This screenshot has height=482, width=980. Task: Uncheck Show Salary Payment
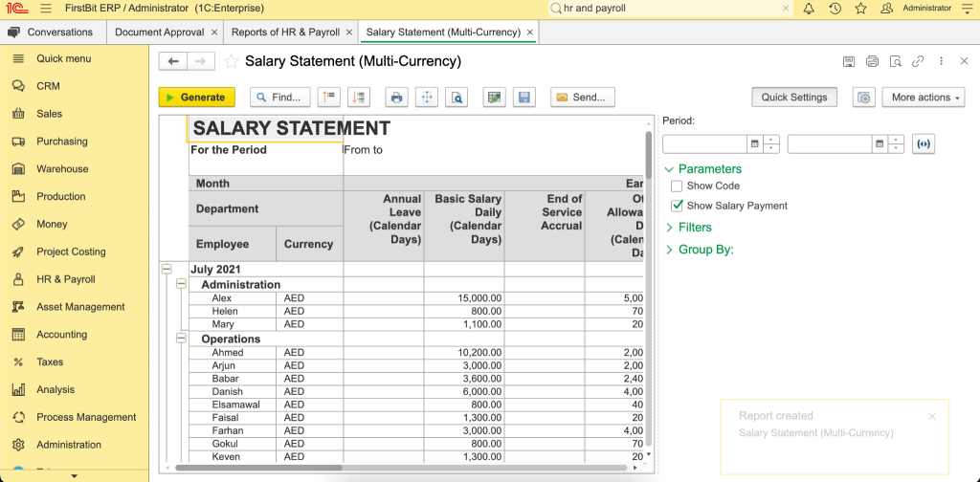coord(677,206)
